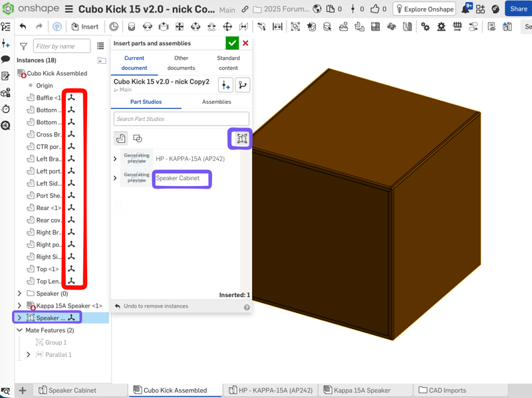532x398 pixels.
Task: Select the Parallel mate tool
Action: 243,27
